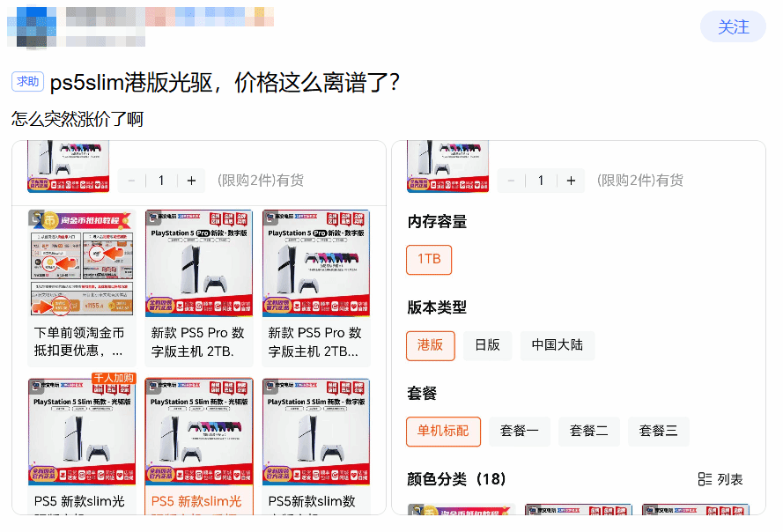Open the 下单前领淘金币 coupon thumbnail
Image resolution: width=783 pixels, height=532 pixels.
(82, 263)
